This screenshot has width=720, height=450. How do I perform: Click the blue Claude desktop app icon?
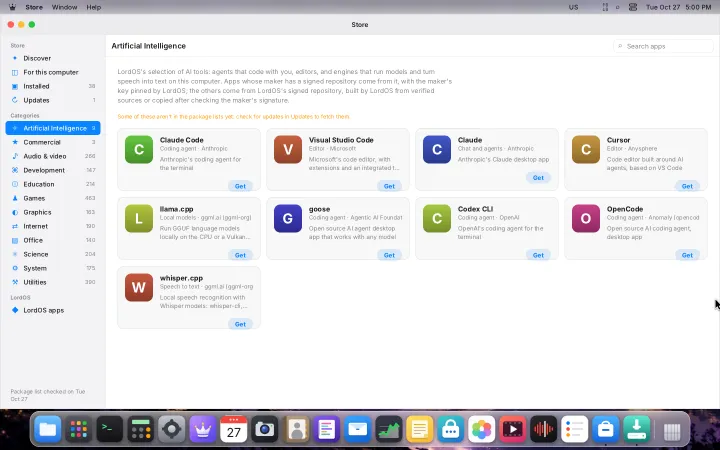pos(437,149)
